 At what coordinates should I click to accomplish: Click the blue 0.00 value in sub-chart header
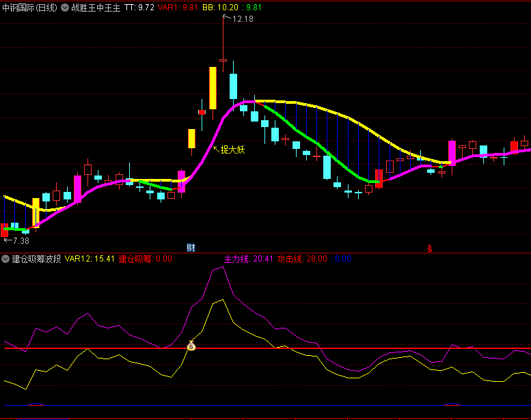point(342,259)
